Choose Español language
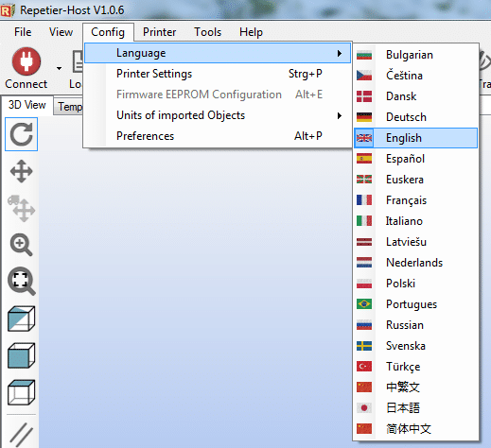The width and height of the screenshot is (491, 448). click(415, 159)
